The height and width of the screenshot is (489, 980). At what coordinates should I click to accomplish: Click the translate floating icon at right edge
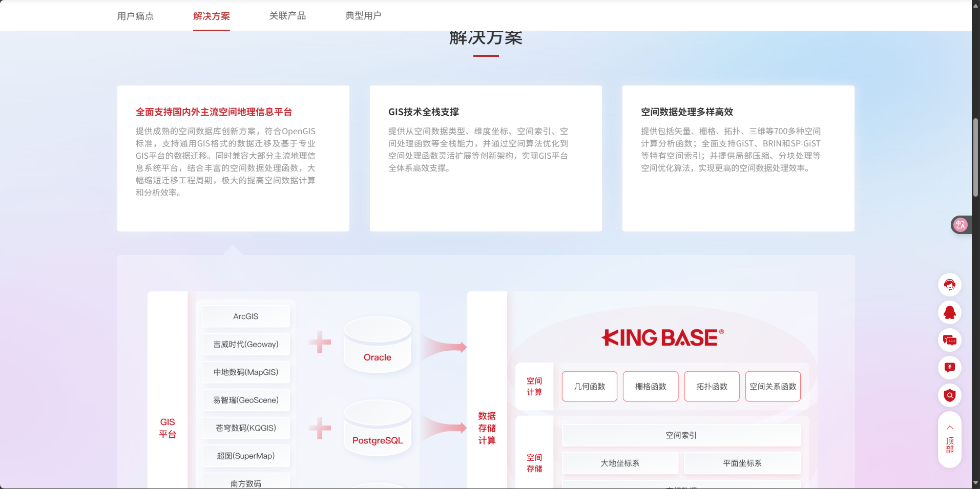[x=961, y=224]
